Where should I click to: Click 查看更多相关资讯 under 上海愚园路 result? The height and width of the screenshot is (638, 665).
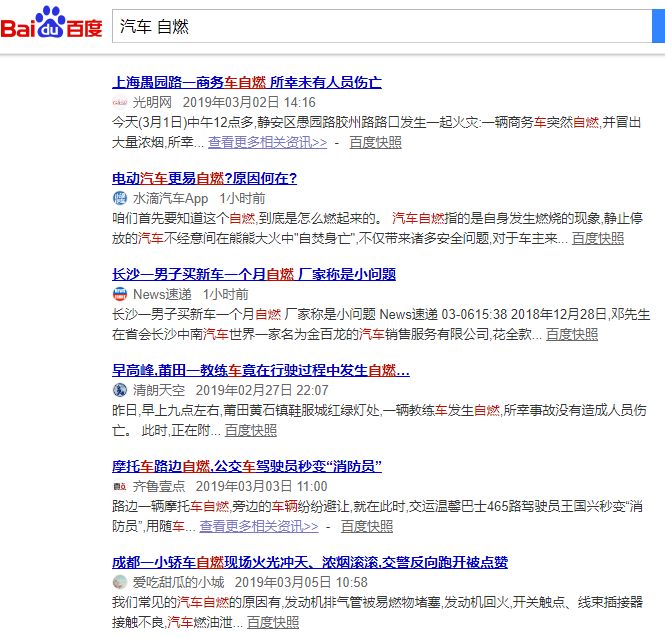[x=268, y=142]
